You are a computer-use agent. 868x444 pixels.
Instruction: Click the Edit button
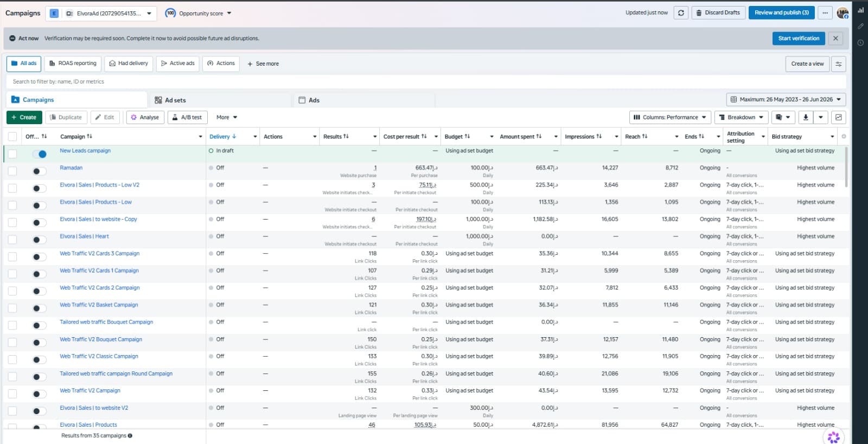[x=105, y=117]
